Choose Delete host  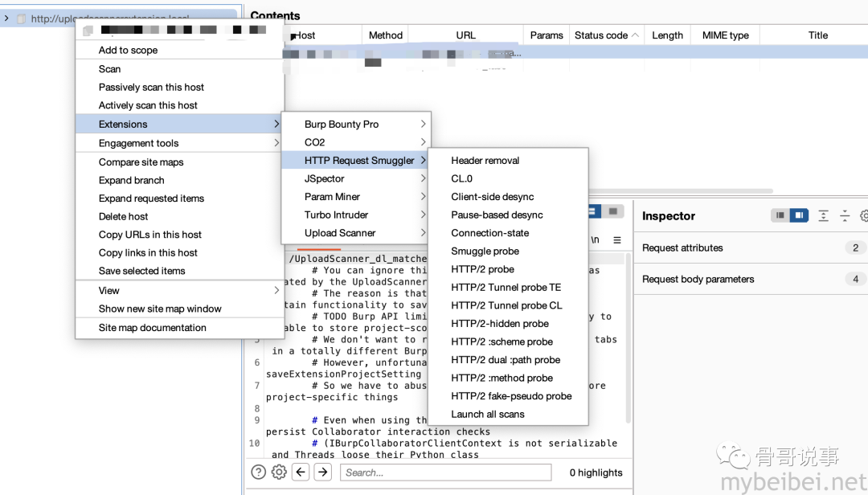pos(180,216)
